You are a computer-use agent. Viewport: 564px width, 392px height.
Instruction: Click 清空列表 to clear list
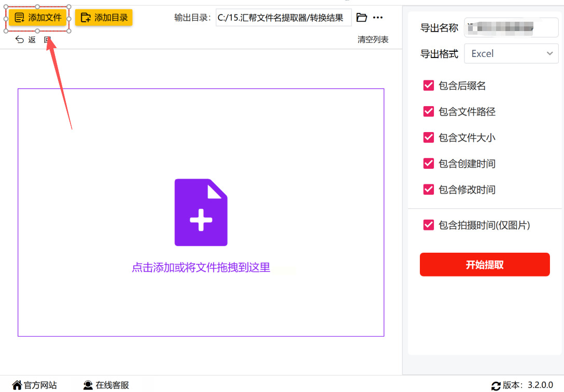373,39
